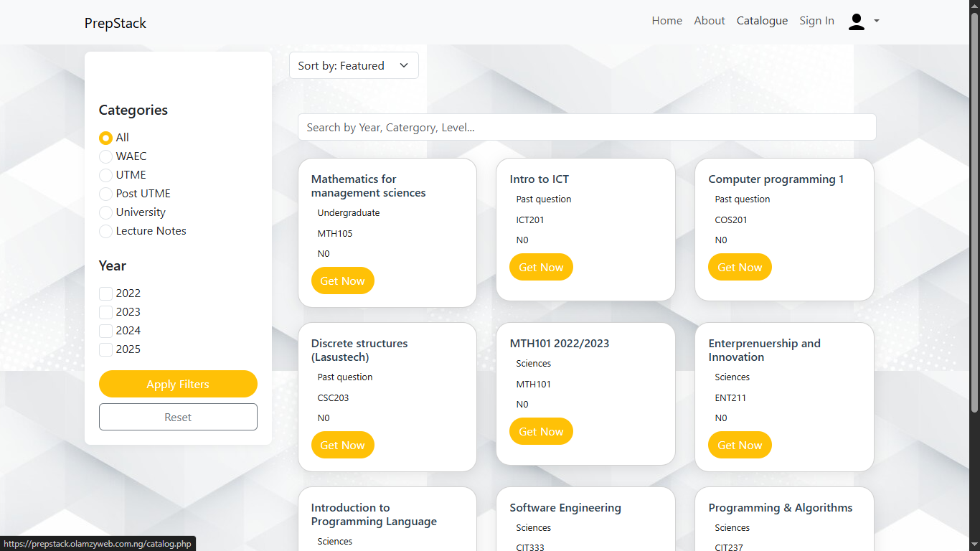The width and height of the screenshot is (980, 551).
Task: Click the Introduction to Programming Language title
Action: [374, 514]
